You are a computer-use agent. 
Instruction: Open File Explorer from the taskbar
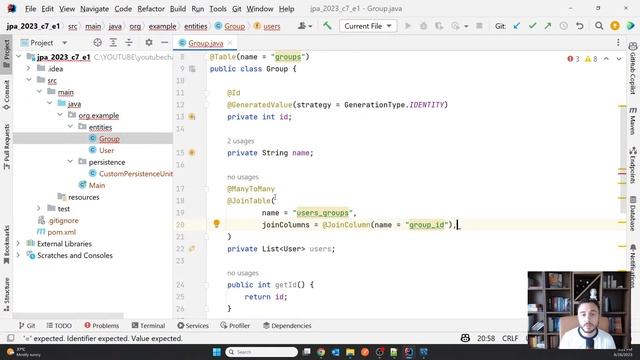coord(350,352)
